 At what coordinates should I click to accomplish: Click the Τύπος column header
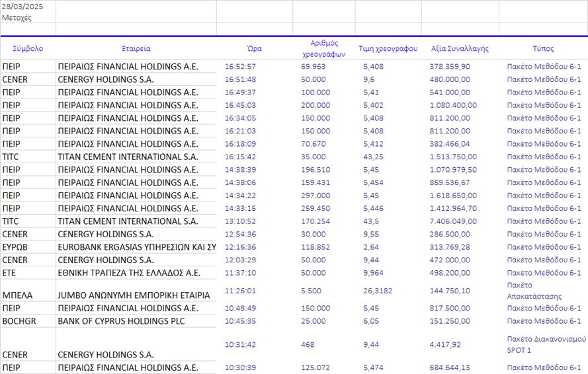544,48
